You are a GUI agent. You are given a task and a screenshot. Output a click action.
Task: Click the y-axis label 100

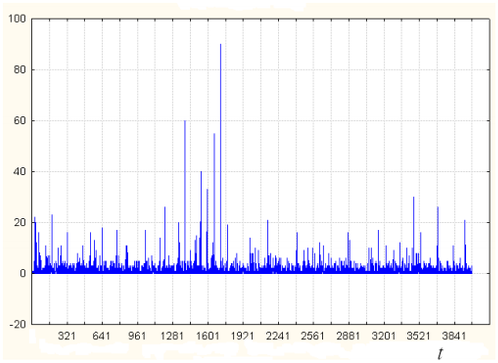(17, 19)
